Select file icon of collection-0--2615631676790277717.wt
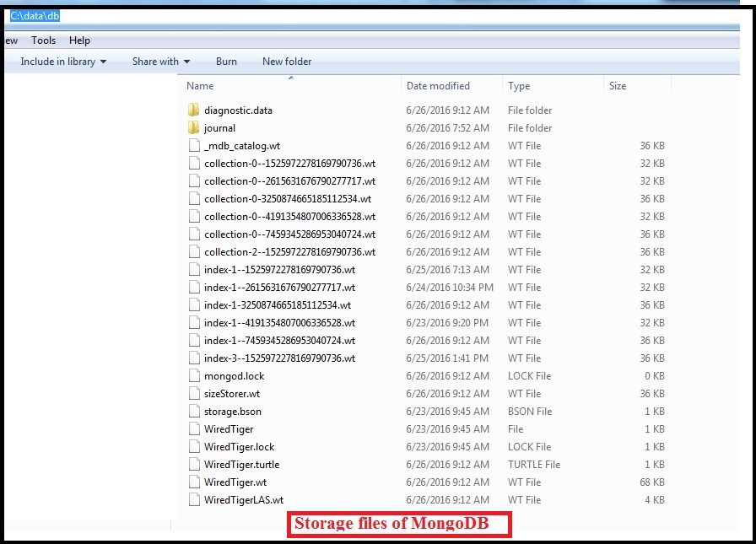Screen dimensions: 756x544 194,181
